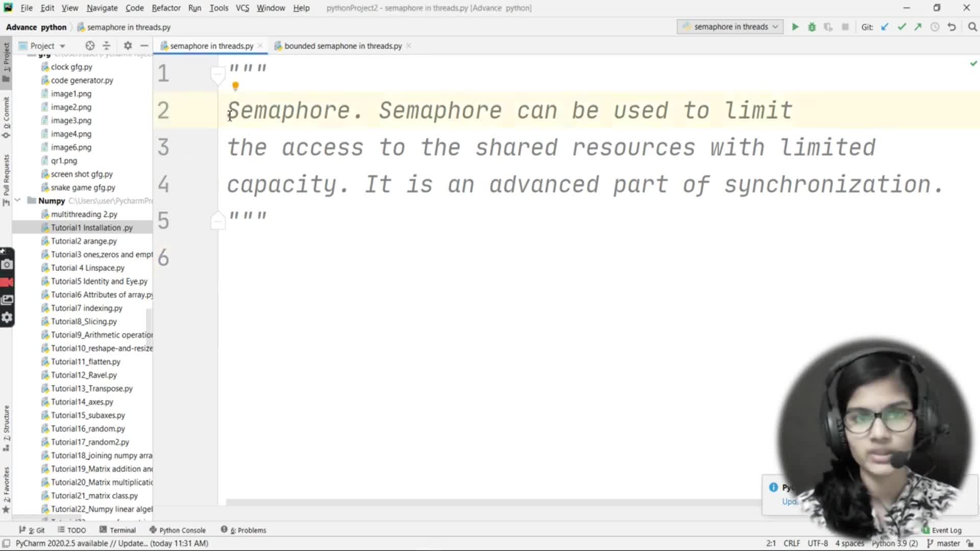Screen dimensions: 980x551
Task: Show Git history clock icon
Action: tap(935, 27)
